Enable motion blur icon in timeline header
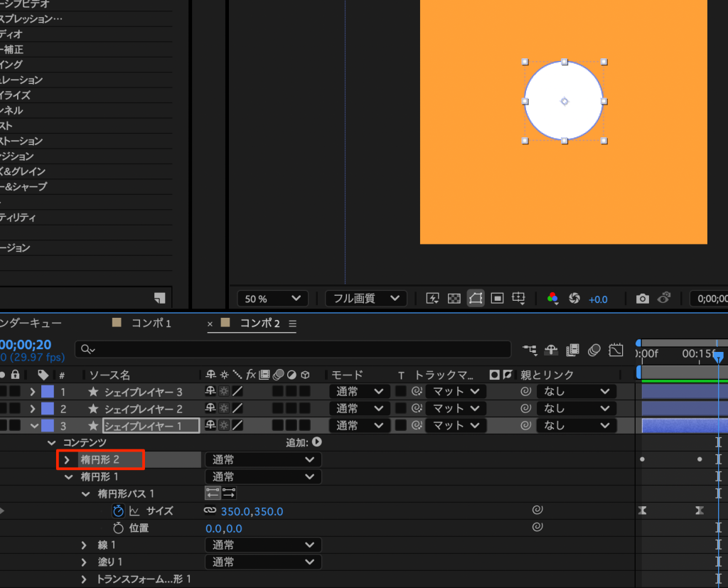 [594, 350]
